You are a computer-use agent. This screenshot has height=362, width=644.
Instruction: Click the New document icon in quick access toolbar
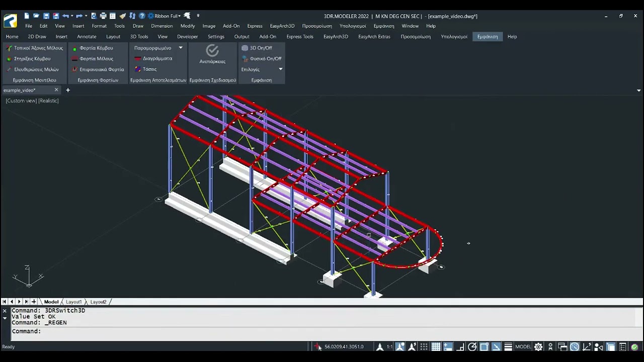pyautogui.click(x=27, y=16)
